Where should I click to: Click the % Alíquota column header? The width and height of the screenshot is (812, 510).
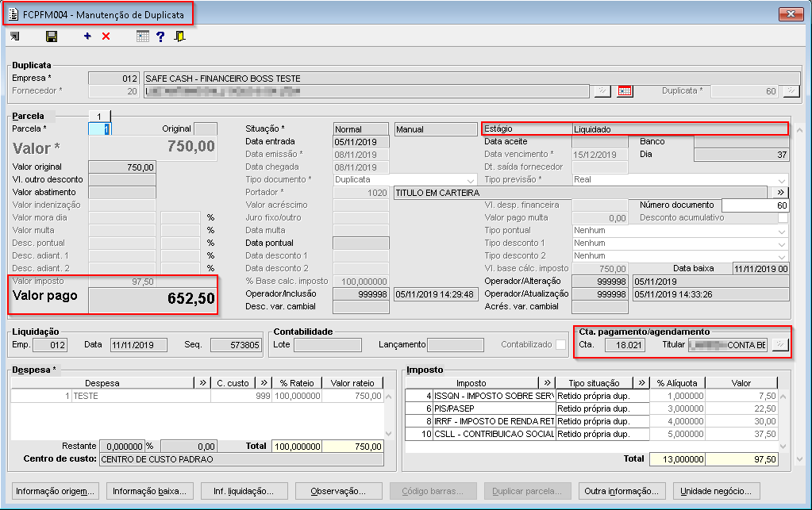(677, 383)
